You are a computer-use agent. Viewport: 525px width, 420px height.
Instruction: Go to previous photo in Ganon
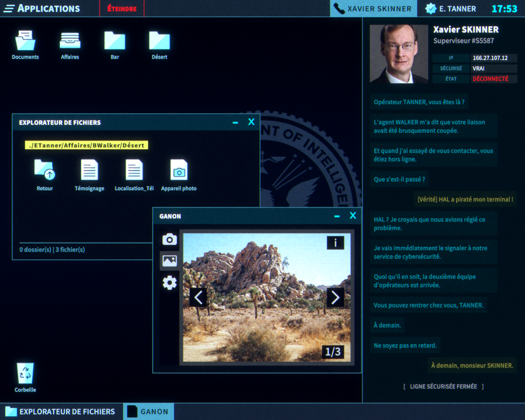click(x=198, y=297)
